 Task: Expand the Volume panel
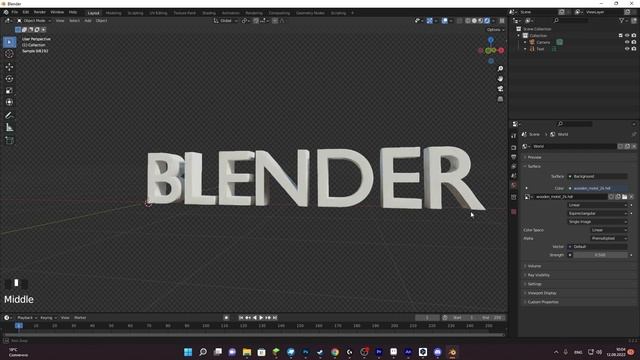point(534,266)
